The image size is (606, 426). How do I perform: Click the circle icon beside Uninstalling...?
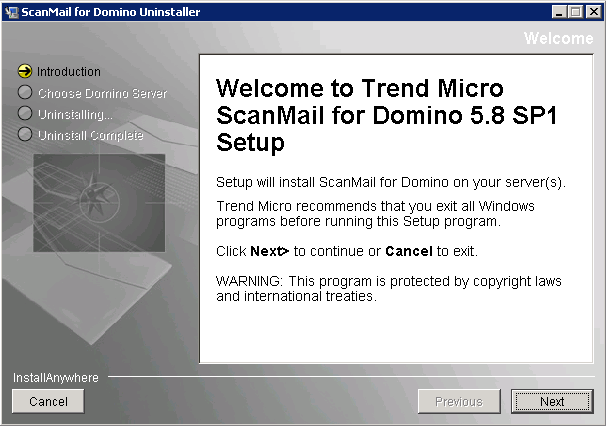click(25, 114)
